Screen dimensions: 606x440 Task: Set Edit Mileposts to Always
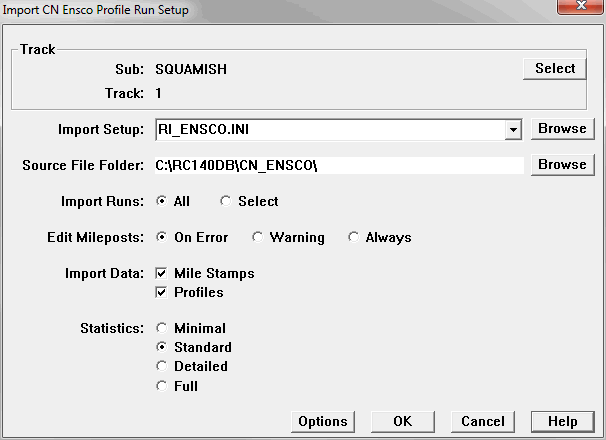pyautogui.click(x=354, y=238)
